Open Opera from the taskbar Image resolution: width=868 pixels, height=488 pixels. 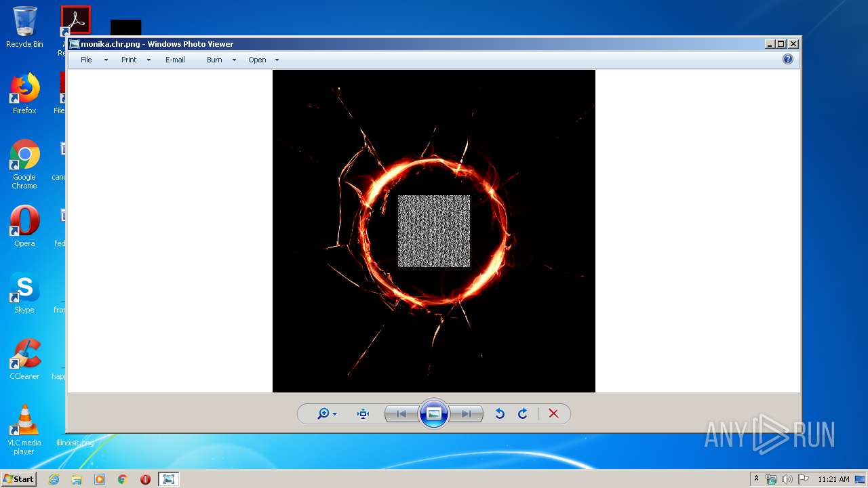click(145, 479)
